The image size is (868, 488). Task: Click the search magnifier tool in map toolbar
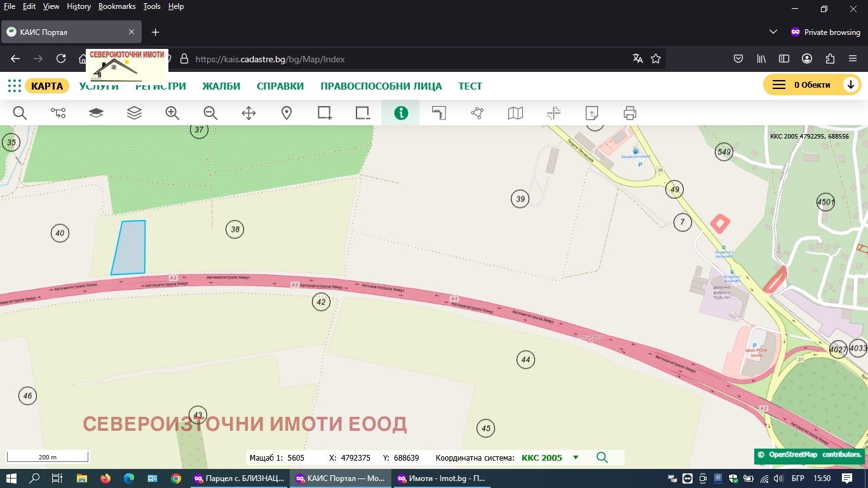click(20, 113)
